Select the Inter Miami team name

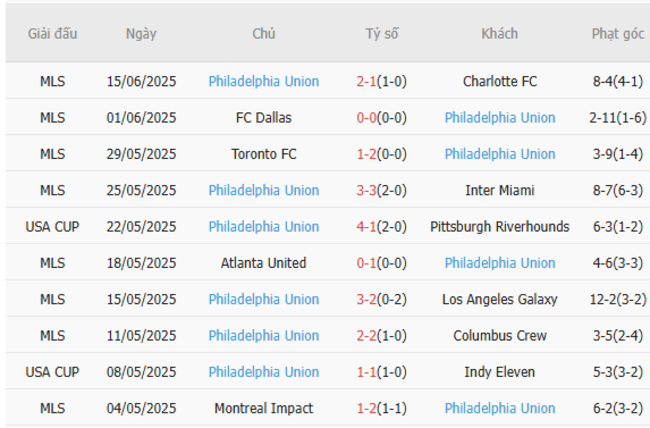point(499,190)
